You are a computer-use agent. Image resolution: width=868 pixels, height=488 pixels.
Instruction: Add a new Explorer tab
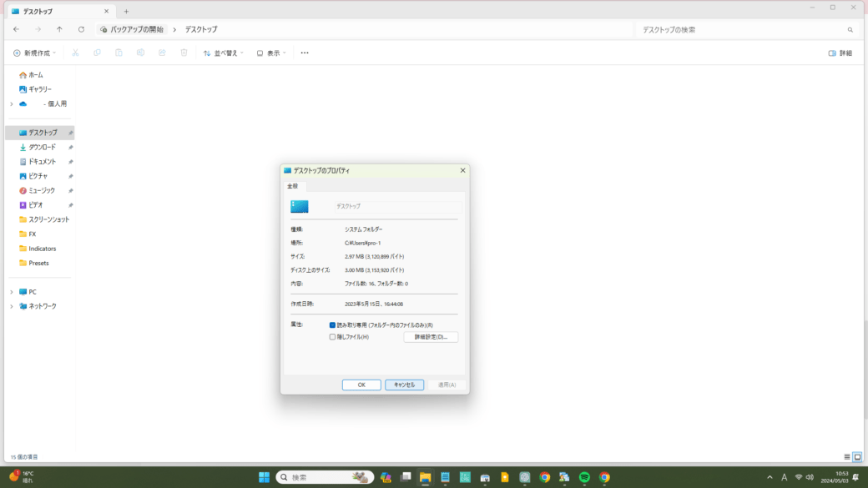click(x=126, y=11)
